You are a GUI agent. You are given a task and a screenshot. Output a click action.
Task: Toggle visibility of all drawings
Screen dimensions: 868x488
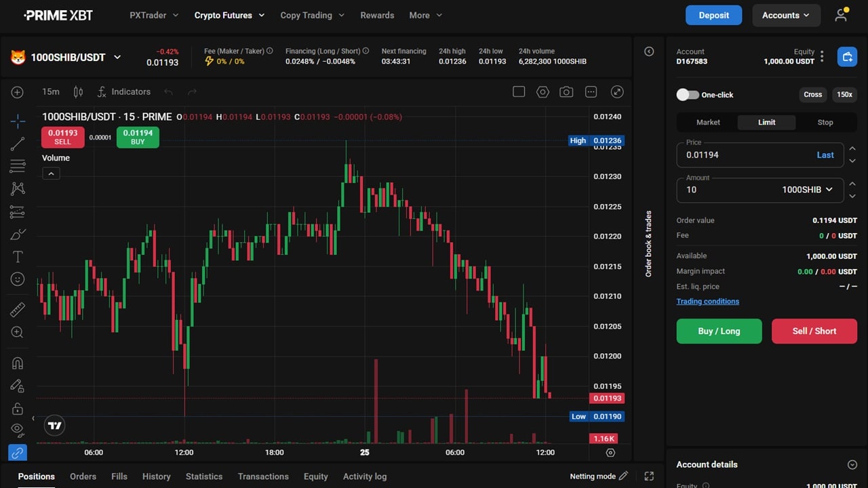pyautogui.click(x=17, y=431)
